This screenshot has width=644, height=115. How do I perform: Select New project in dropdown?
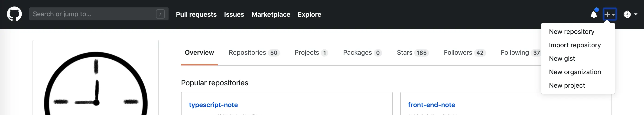(567, 86)
